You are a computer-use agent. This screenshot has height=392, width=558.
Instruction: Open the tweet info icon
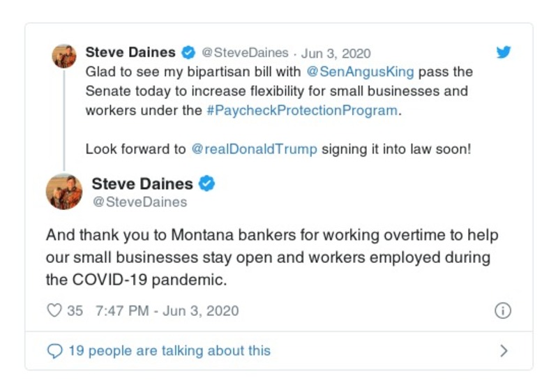coord(503,311)
